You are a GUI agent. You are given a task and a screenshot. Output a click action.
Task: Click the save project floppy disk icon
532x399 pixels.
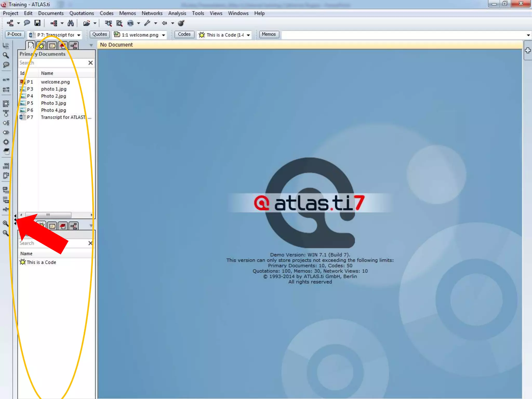tap(37, 23)
